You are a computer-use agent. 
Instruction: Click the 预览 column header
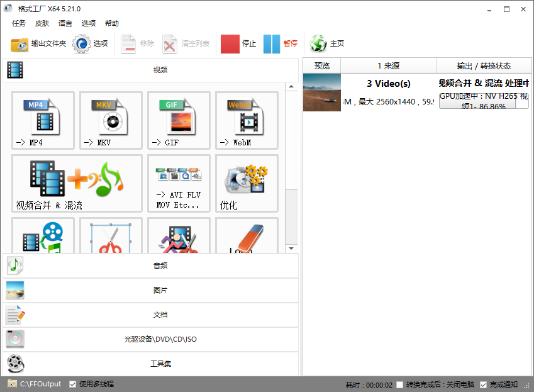click(x=322, y=65)
